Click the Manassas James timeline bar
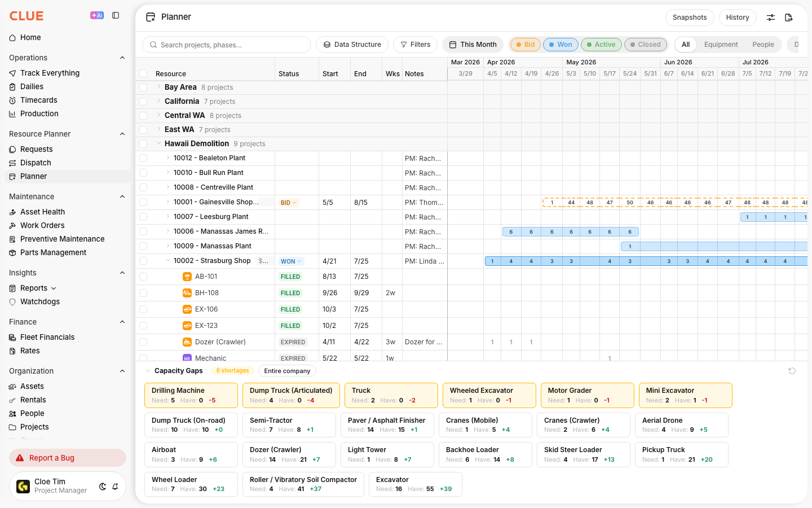The height and width of the screenshot is (508, 812). 571,231
